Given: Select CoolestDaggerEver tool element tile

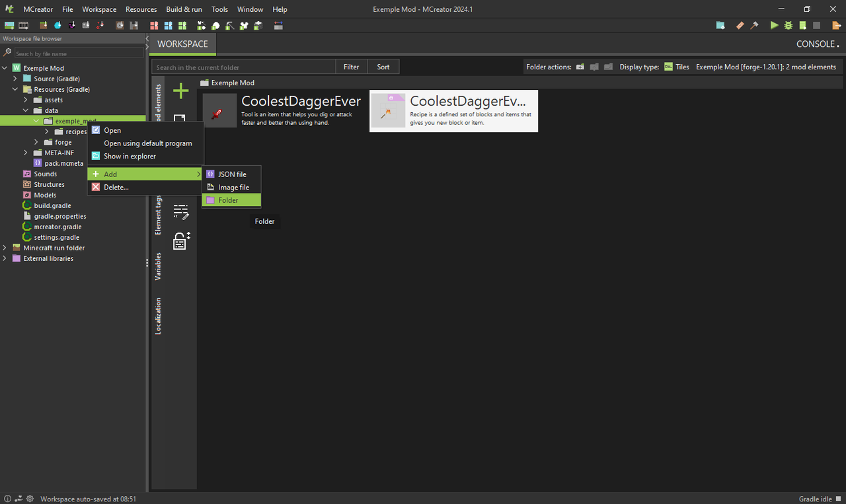Looking at the screenshot, I should (x=283, y=111).
